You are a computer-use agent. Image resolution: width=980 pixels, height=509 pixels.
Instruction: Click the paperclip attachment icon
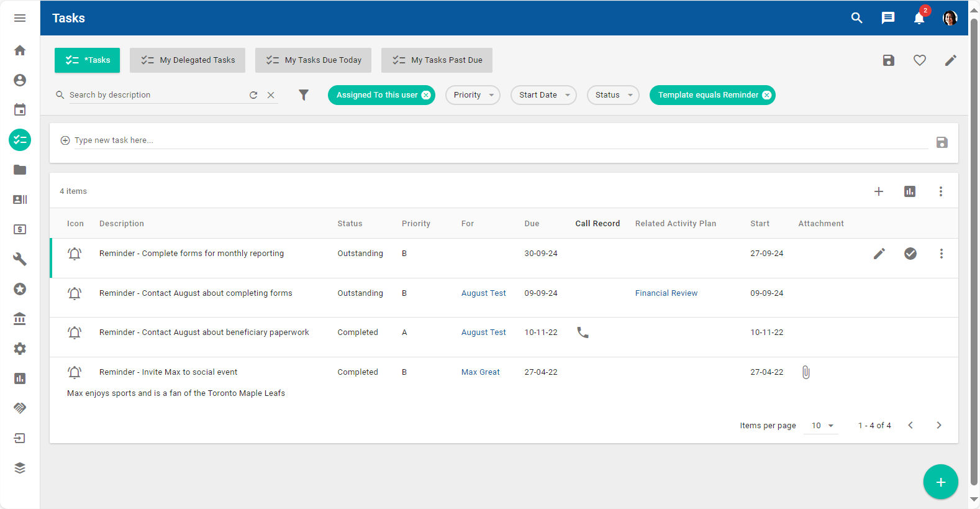click(805, 372)
